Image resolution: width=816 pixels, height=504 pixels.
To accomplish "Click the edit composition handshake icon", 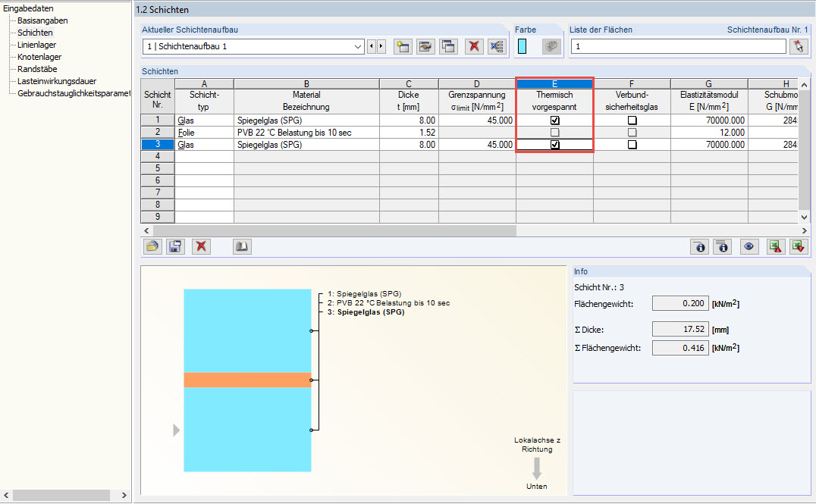I will (425, 47).
